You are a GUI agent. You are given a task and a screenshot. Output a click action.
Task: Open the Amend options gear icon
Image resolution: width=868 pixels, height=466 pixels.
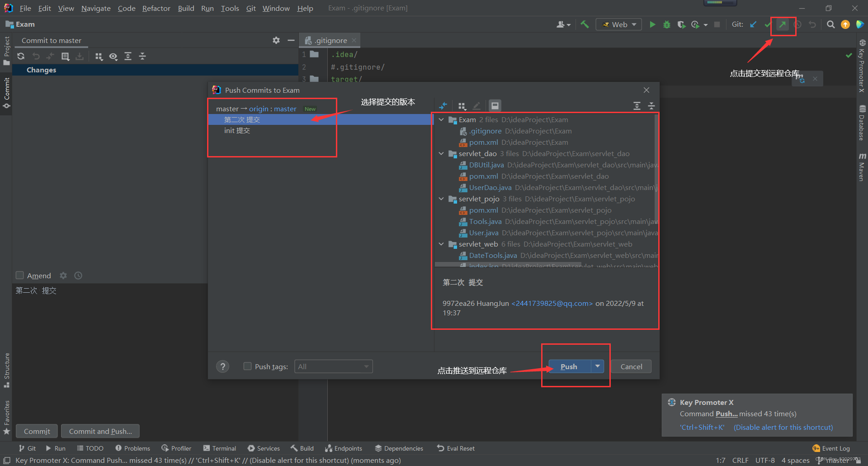(x=63, y=276)
